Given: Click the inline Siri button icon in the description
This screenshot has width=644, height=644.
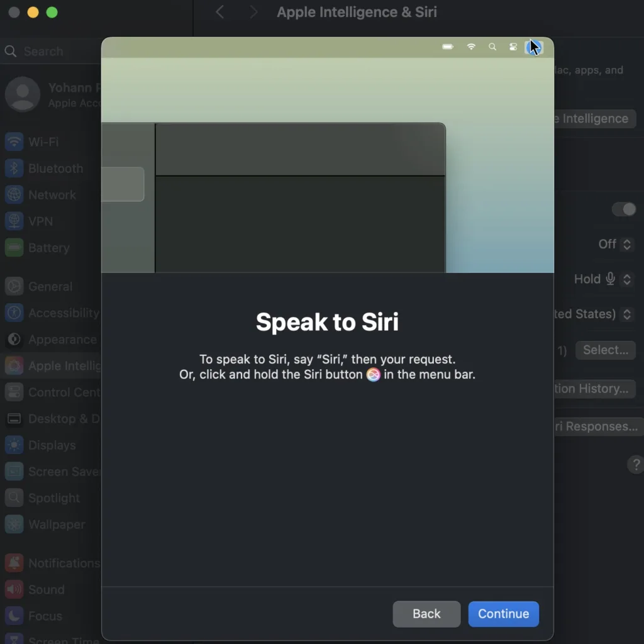Looking at the screenshot, I should click(373, 375).
